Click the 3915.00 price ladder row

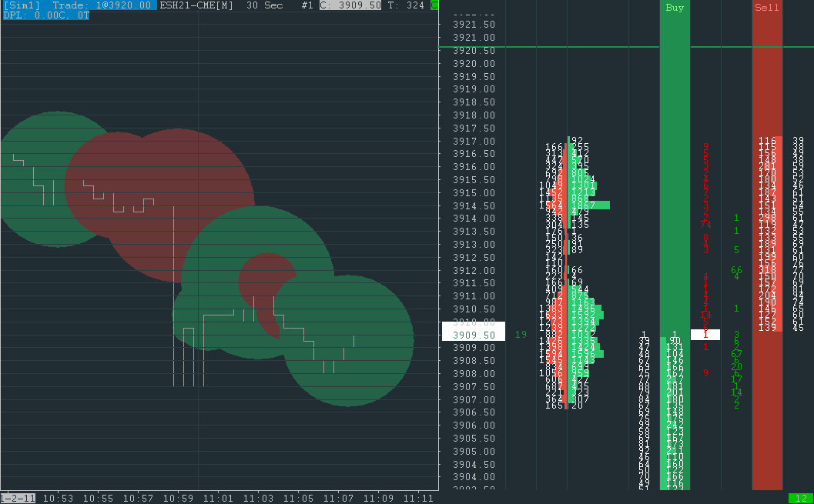click(x=474, y=192)
